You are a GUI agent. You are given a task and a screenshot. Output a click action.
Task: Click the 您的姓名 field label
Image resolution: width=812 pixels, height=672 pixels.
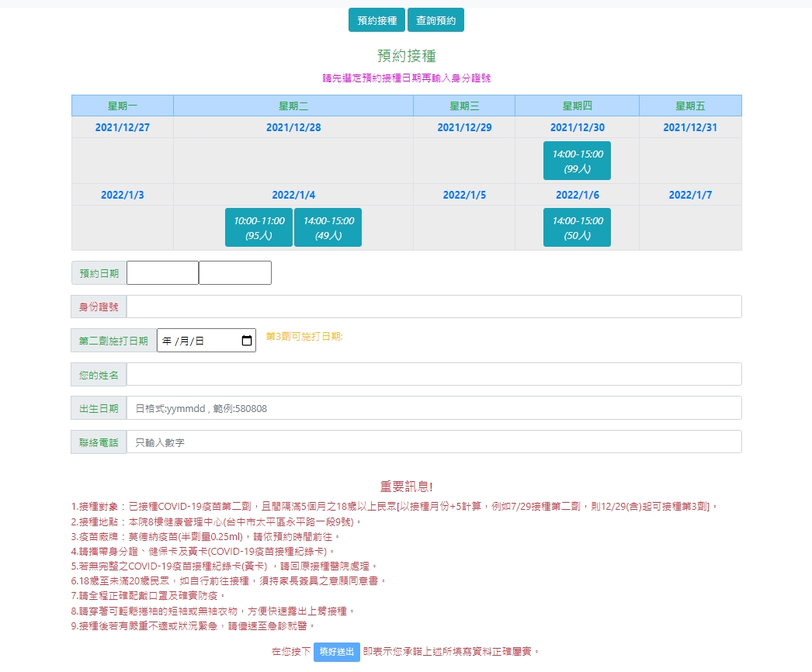[99, 374]
